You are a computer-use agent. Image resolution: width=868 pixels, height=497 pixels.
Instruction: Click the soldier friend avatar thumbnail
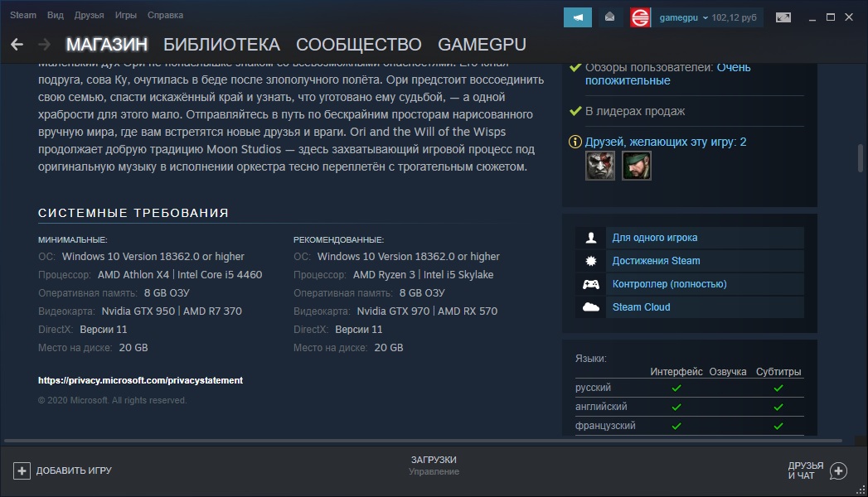point(637,166)
